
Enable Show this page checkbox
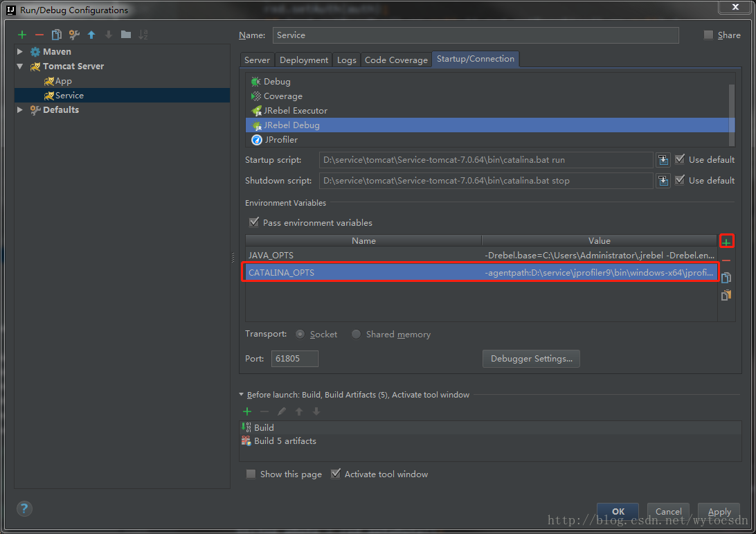(x=251, y=474)
